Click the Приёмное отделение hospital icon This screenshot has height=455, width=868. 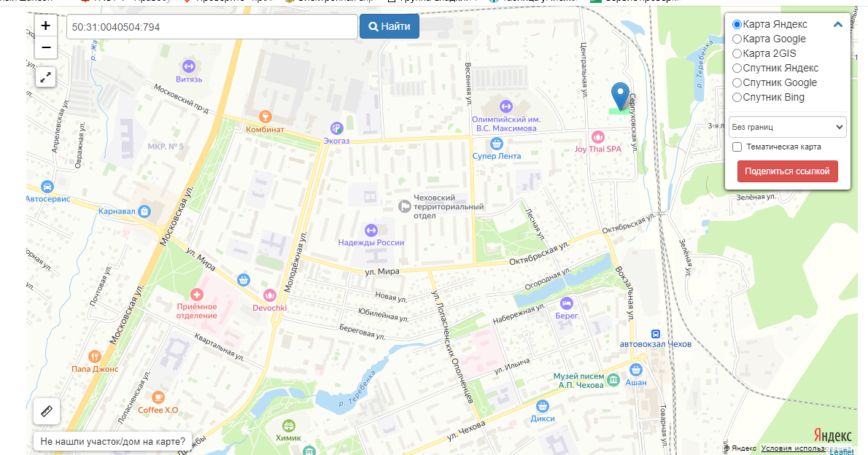[196, 295]
